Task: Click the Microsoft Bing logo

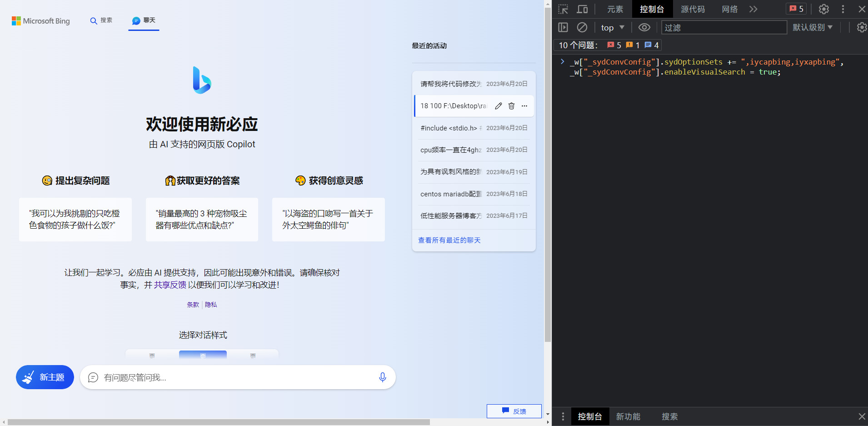Action: tap(41, 21)
